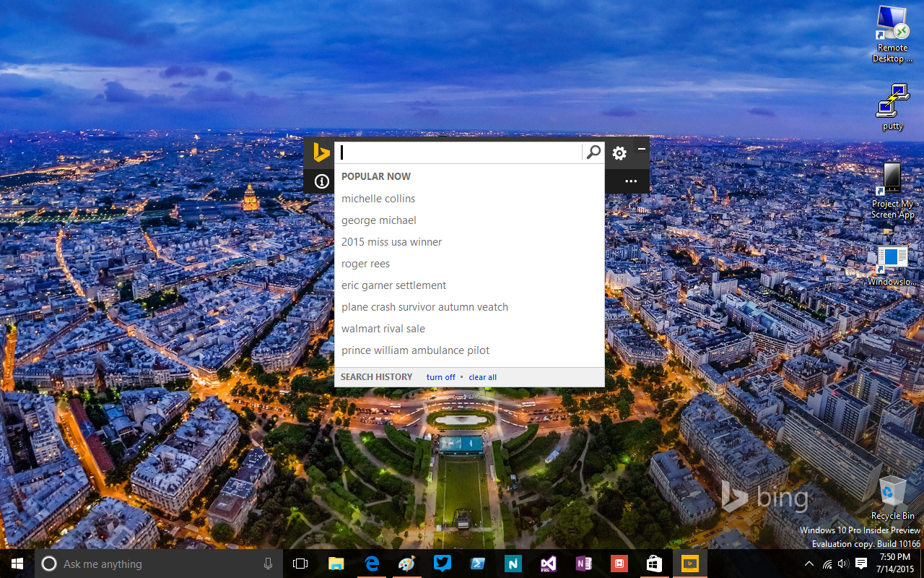Open the teal N app on taskbar
This screenshot has height=578, width=924.
pos(513,564)
